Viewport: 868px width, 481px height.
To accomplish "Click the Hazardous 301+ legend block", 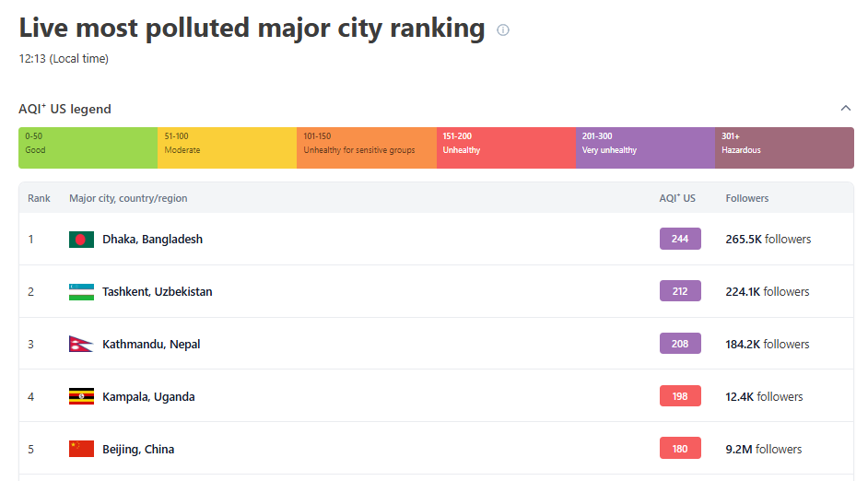I will [x=784, y=147].
